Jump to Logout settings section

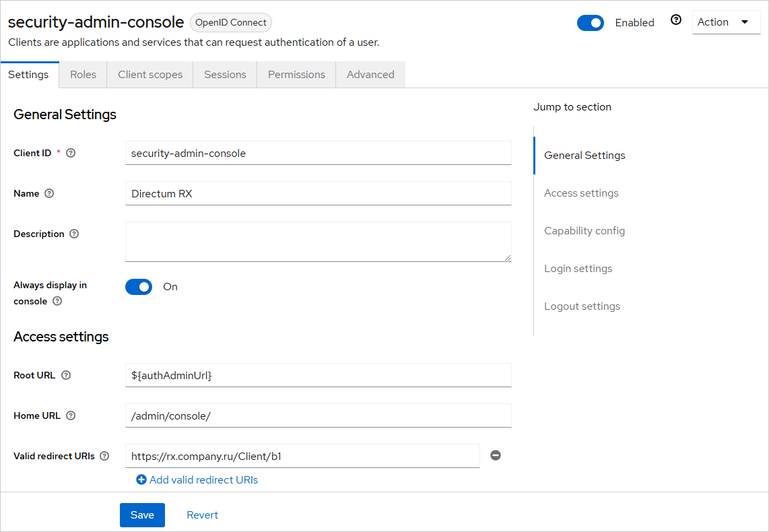click(582, 306)
